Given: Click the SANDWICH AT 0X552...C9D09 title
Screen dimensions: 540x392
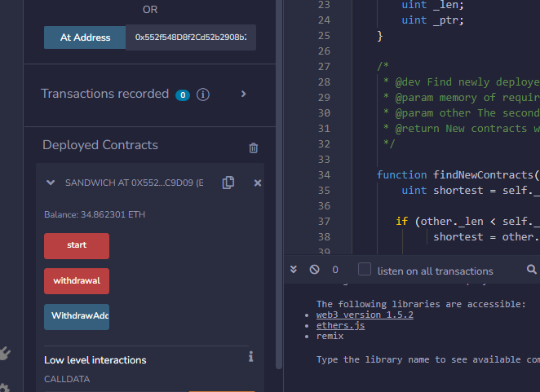Looking at the screenshot, I should 135,183.
